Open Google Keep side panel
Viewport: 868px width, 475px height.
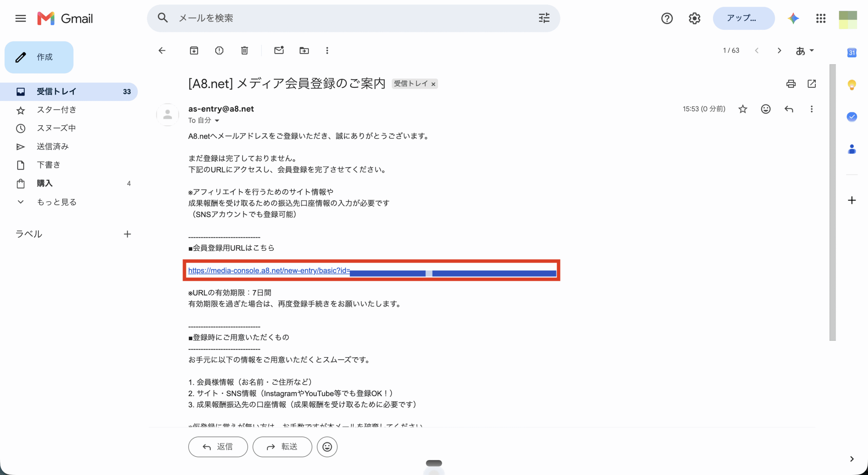[852, 85]
